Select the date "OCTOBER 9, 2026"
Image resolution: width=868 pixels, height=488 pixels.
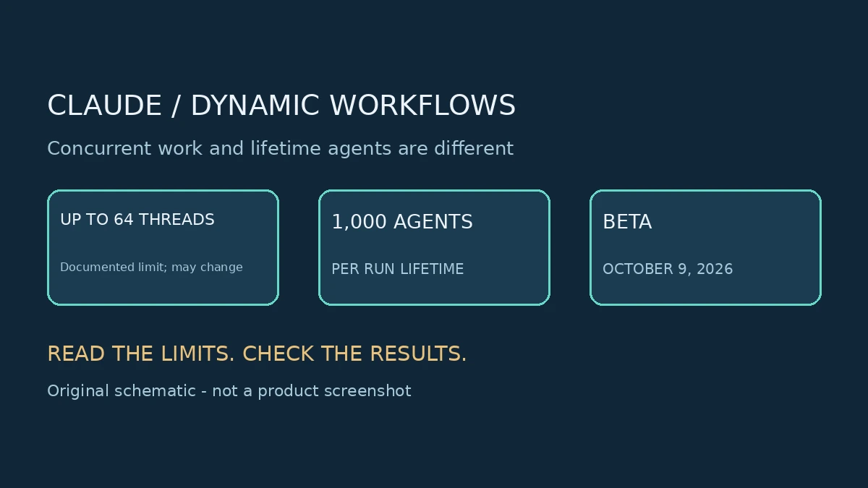tap(668, 269)
